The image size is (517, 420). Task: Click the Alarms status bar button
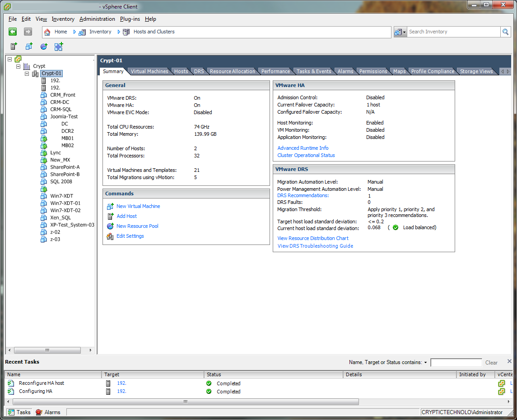point(48,412)
